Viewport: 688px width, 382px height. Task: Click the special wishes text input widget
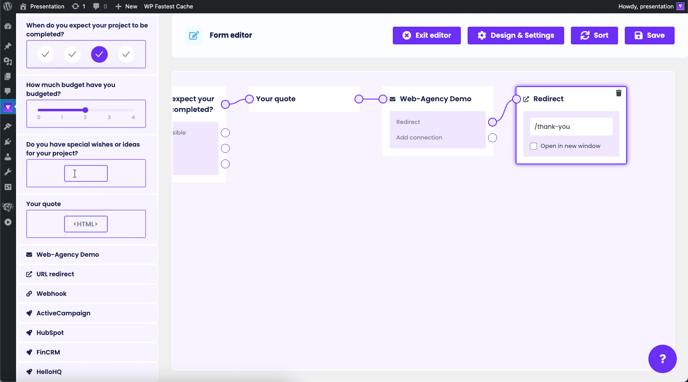point(86,173)
